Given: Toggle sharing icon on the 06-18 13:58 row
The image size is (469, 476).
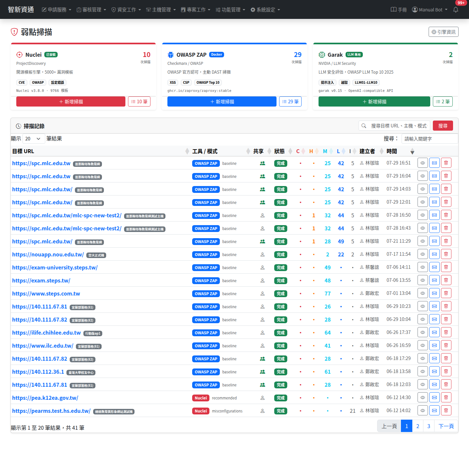Looking at the screenshot, I should (263, 372).
